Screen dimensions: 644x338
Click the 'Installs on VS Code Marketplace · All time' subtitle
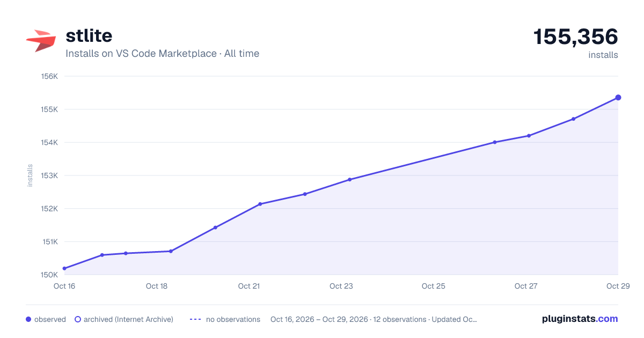tap(162, 54)
